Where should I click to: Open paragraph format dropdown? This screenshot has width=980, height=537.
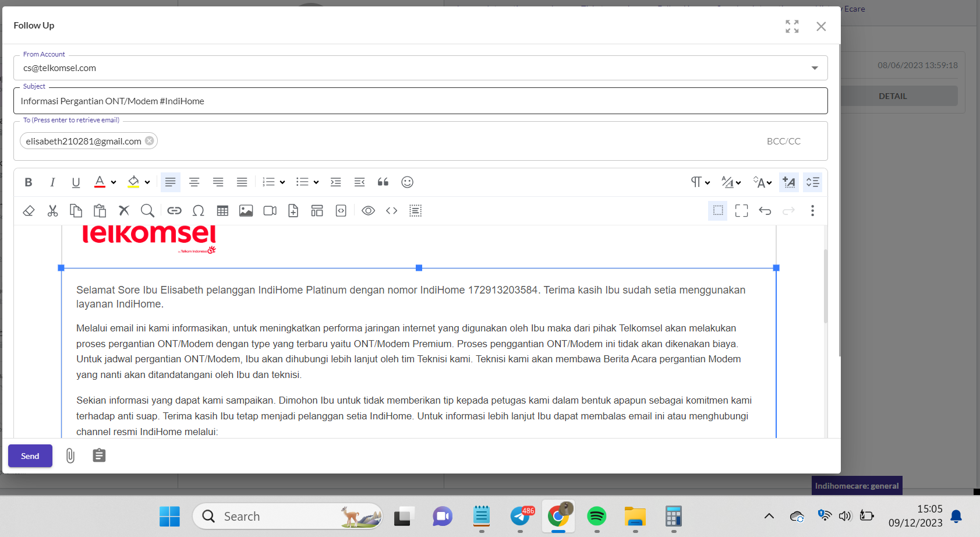pos(700,182)
